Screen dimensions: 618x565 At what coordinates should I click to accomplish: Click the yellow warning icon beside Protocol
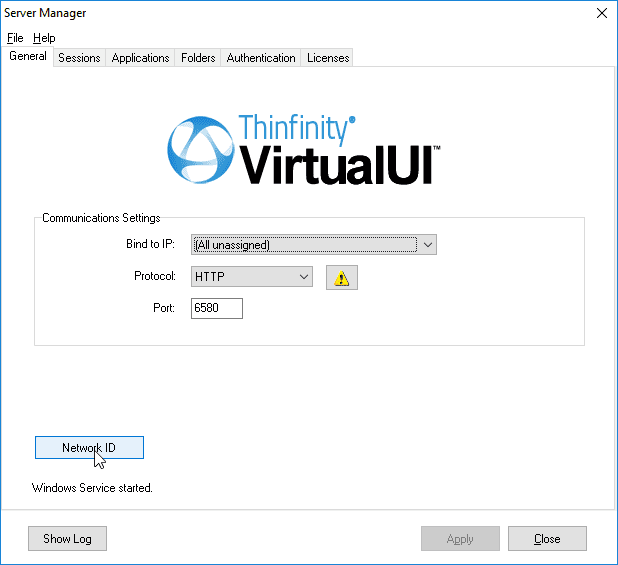341,278
